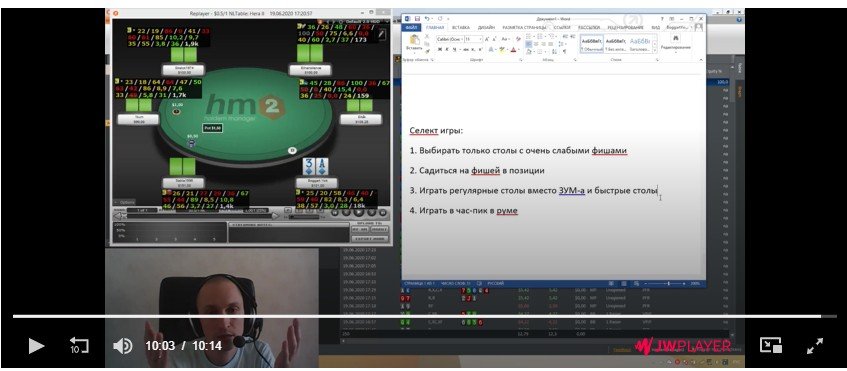Click Replayer play hand button

click(x=359, y=212)
